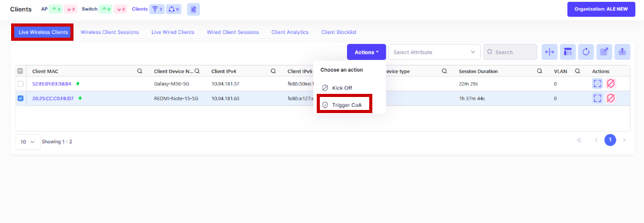
Task: Click the 10.94.181.57 IPv4 cell
Action: click(225, 84)
